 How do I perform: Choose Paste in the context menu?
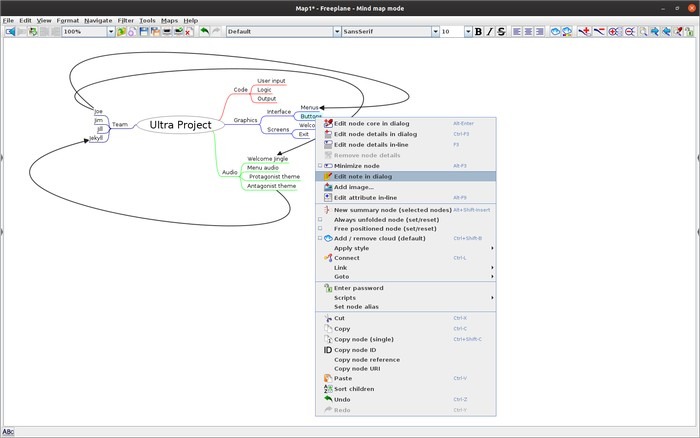click(x=405, y=378)
